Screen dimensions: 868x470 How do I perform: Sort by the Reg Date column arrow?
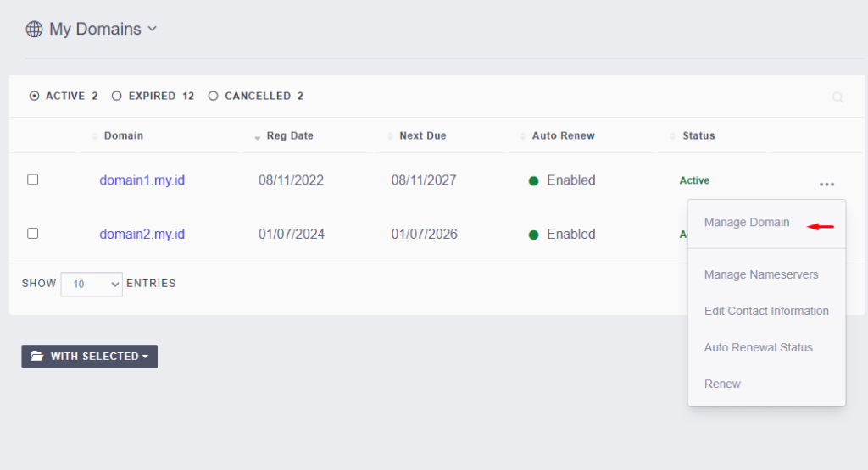[x=258, y=136]
